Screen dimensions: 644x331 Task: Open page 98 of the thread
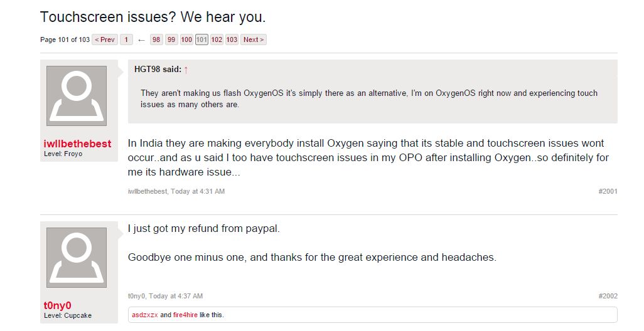pos(156,39)
